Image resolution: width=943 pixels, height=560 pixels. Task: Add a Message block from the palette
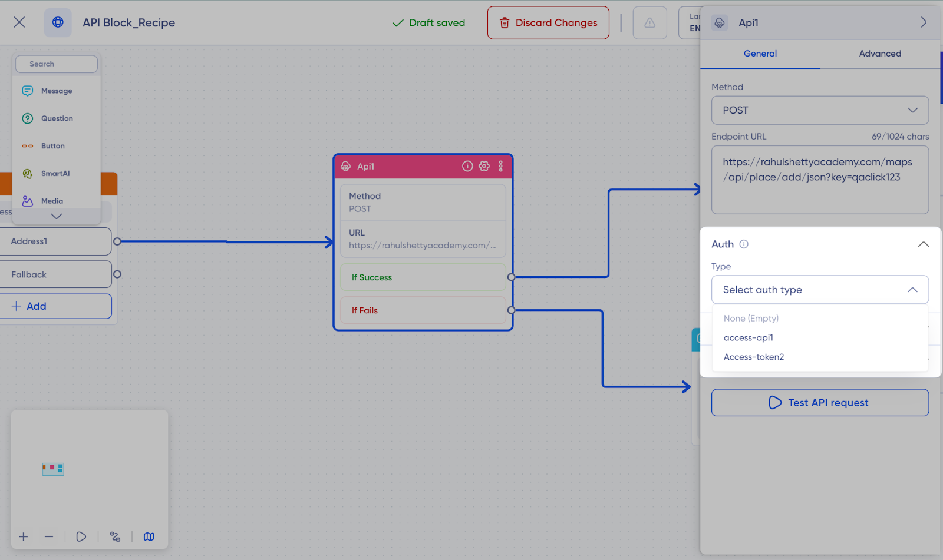[57, 91]
